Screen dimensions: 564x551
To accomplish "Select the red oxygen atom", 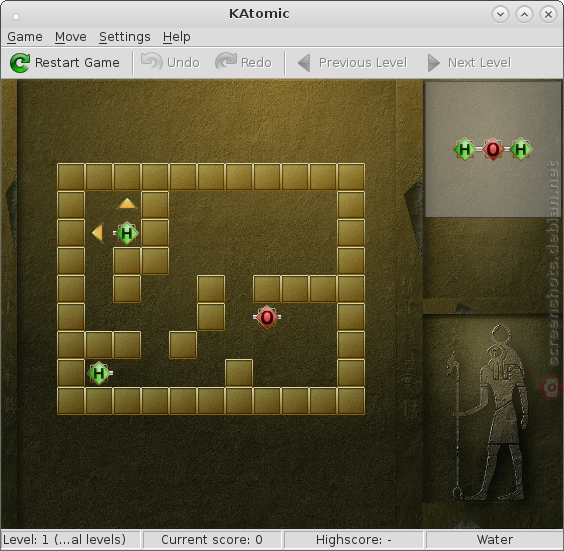I will (x=267, y=317).
